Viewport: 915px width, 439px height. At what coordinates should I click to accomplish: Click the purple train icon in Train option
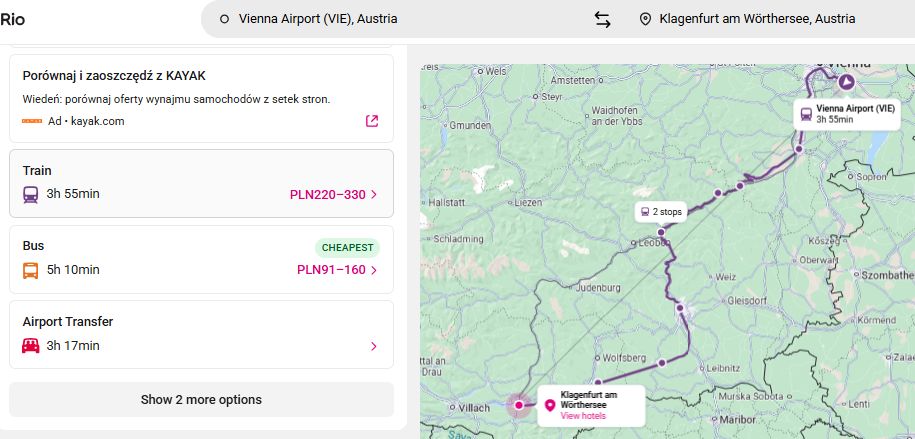tap(31, 194)
